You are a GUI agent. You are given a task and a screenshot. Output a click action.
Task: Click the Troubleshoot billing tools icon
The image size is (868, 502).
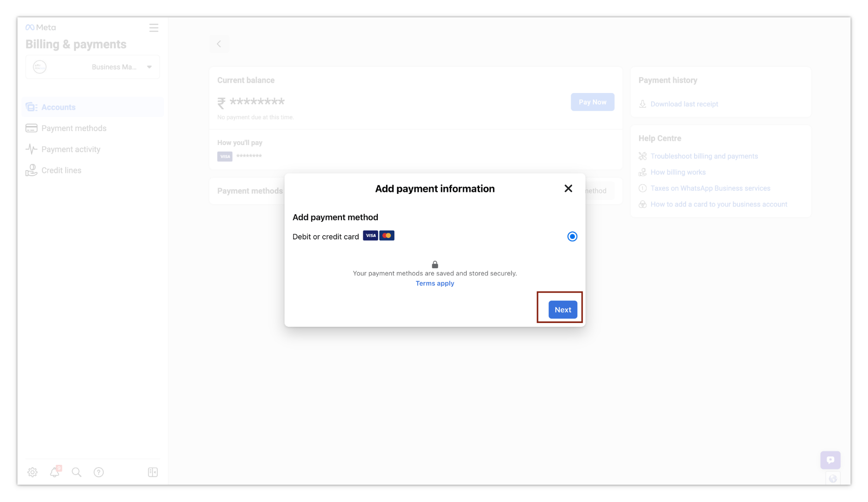(x=642, y=156)
